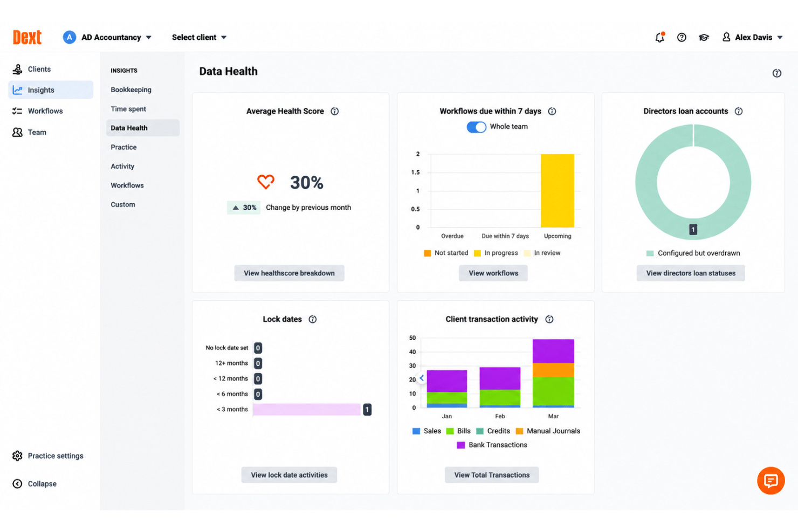Show info for Lock dates
The height and width of the screenshot is (532, 798).
313,319
